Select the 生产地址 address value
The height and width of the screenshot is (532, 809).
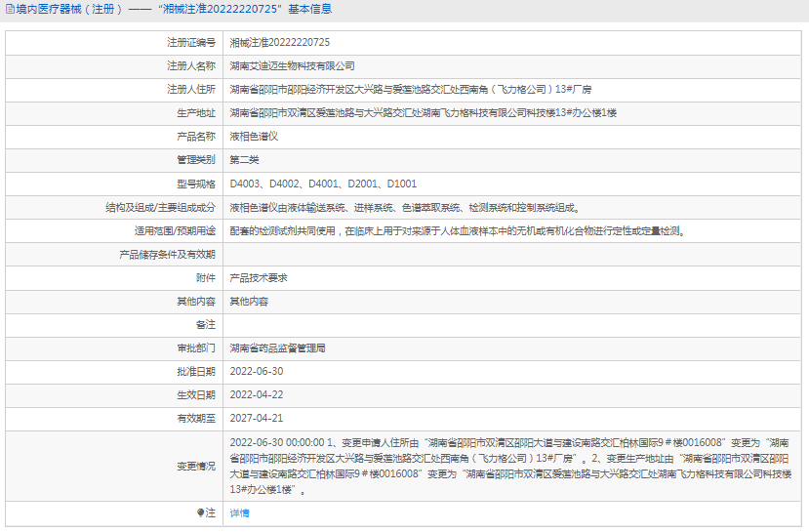pos(424,113)
